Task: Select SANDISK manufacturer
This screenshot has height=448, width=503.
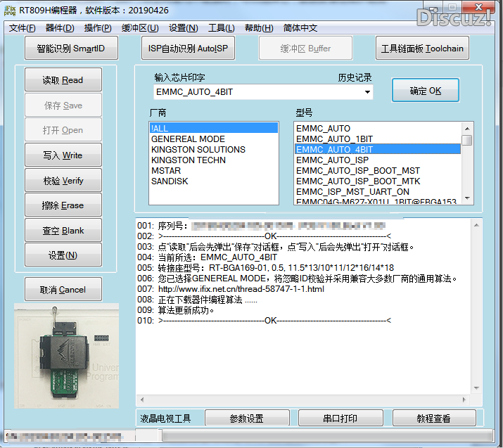Action: [x=214, y=181]
